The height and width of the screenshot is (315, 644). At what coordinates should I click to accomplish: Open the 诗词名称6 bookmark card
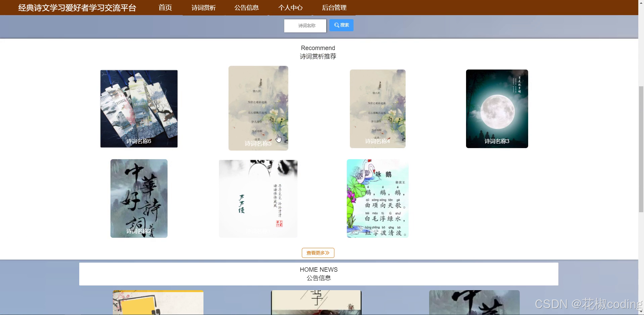[139, 108]
